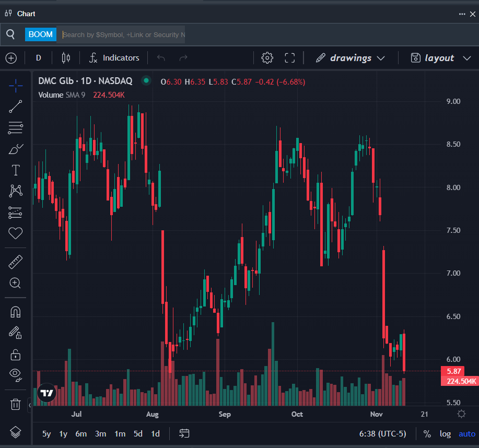This screenshot has width=479, height=448.
Task: Click the BOOM ticker symbol tag
Action: click(x=41, y=34)
